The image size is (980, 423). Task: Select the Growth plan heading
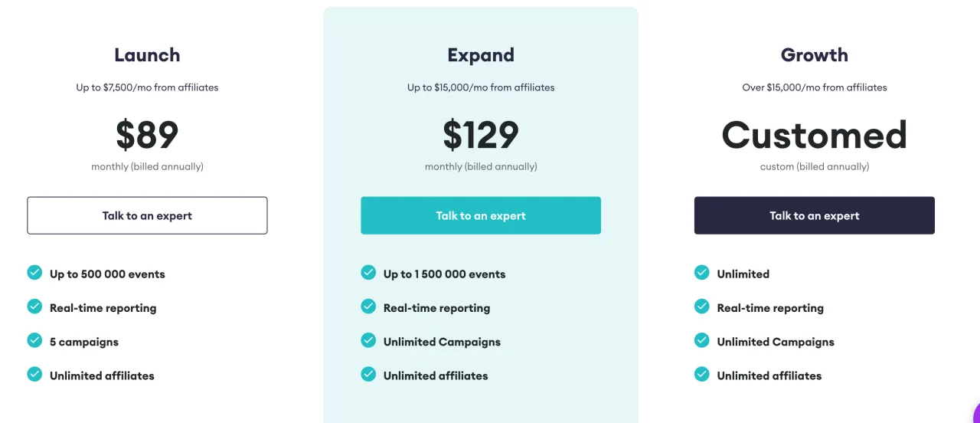(x=815, y=55)
